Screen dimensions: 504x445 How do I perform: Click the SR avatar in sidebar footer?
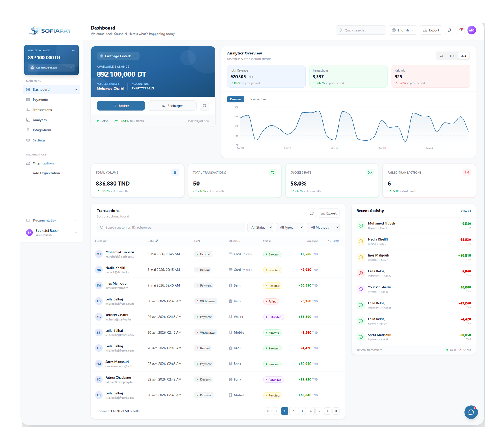coord(30,232)
